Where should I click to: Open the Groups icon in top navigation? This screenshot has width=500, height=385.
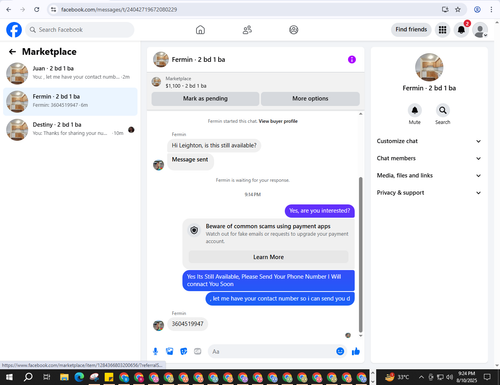[x=294, y=30]
